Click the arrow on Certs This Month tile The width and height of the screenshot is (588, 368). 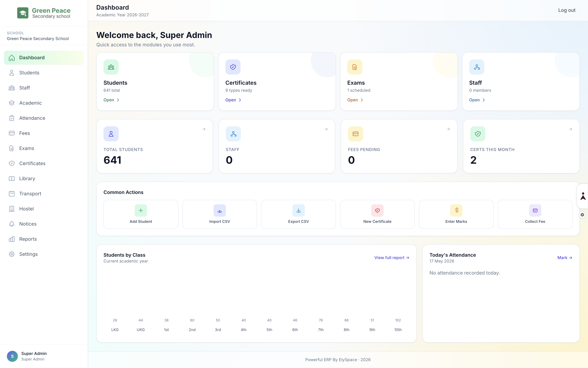[x=570, y=129]
